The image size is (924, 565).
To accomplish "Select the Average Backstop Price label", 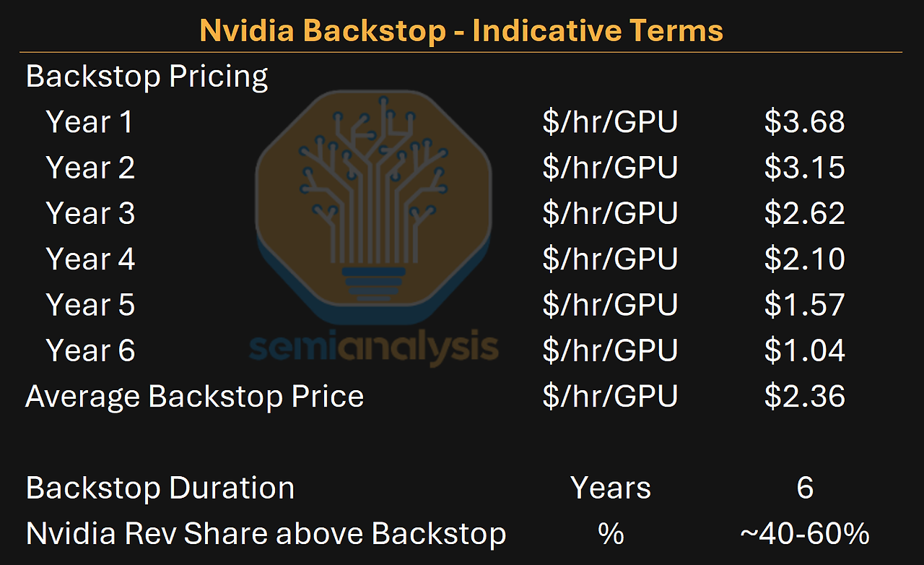I will tap(195, 397).
